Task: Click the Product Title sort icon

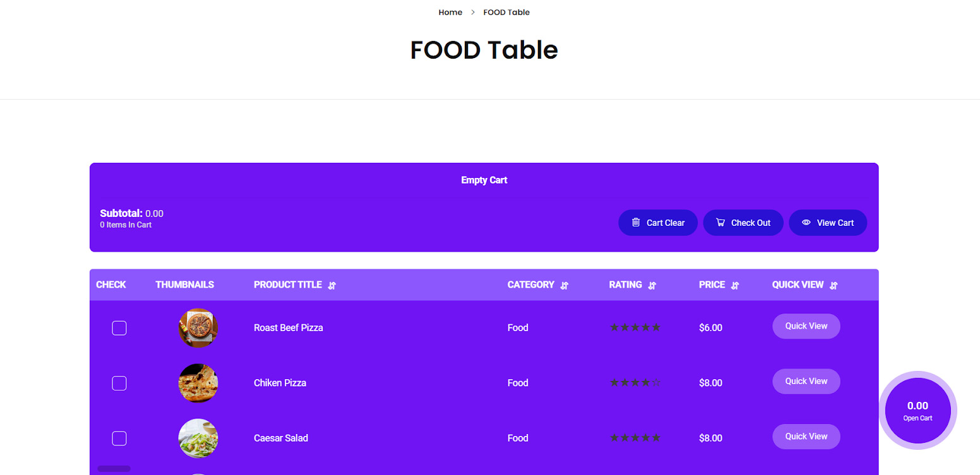Action: click(332, 286)
